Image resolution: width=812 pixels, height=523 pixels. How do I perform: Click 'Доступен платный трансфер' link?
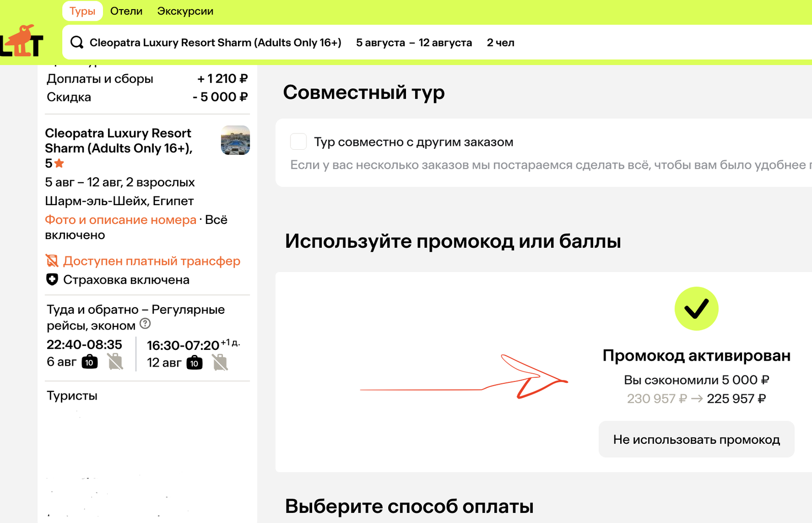pos(151,261)
